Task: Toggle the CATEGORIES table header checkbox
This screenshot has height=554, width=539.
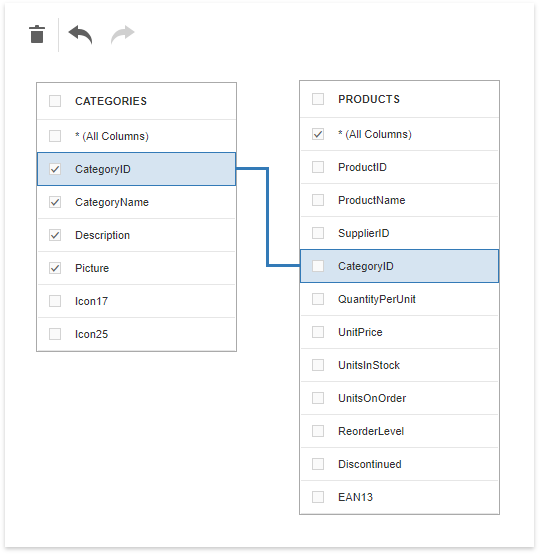Action: 55,101
